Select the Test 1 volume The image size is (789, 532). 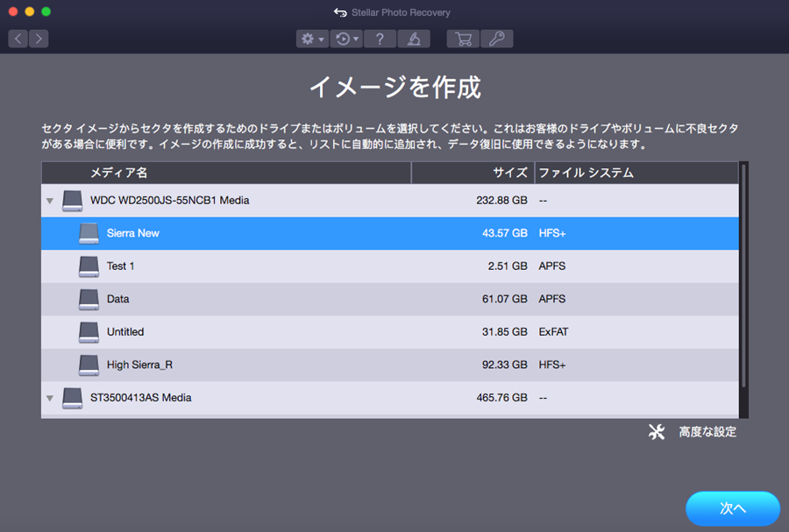[390, 266]
